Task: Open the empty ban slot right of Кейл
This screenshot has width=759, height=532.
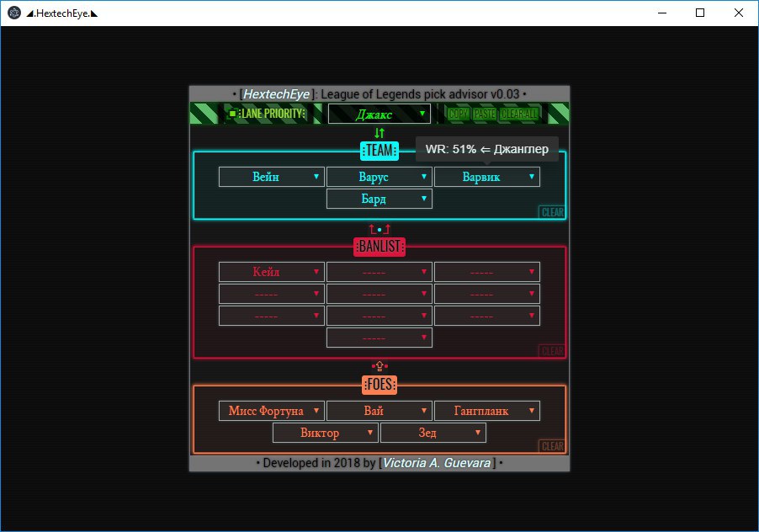Action: (x=379, y=272)
